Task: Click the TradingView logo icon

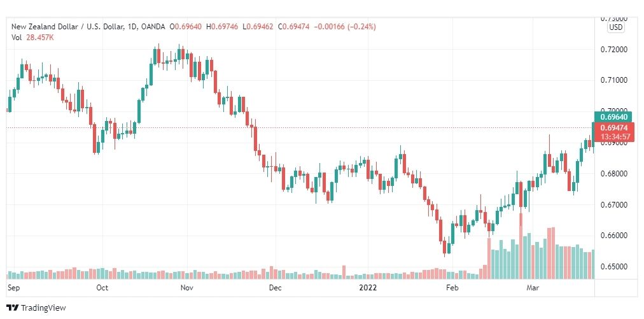Action: pyautogui.click(x=13, y=308)
